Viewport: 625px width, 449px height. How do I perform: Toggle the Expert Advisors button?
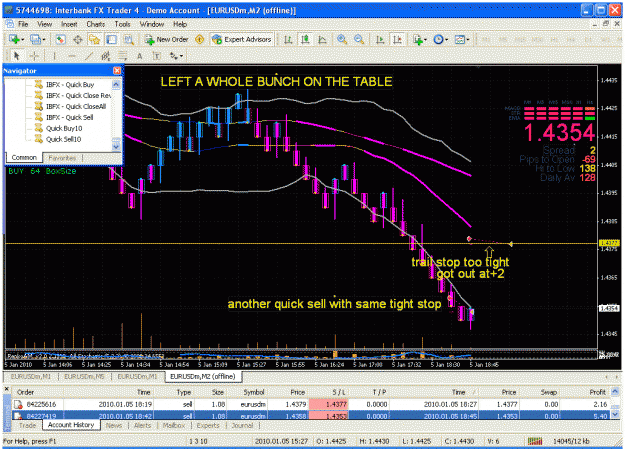click(x=242, y=39)
